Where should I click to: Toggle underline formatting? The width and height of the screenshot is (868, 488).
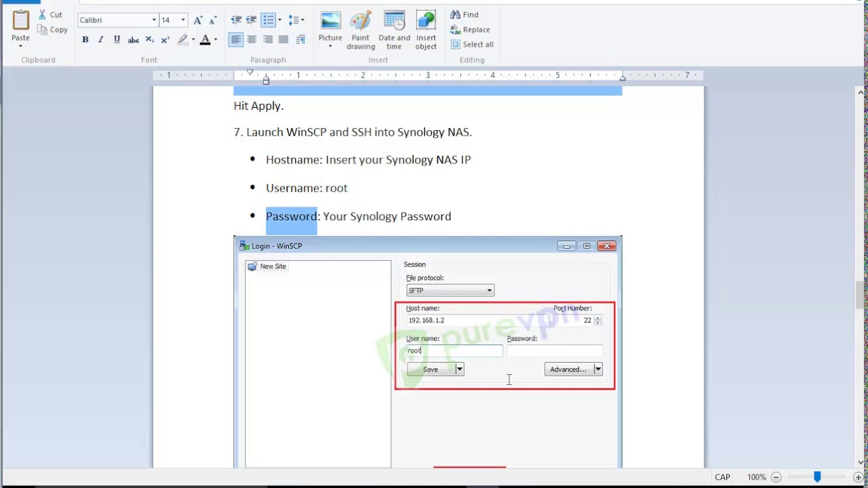click(117, 40)
